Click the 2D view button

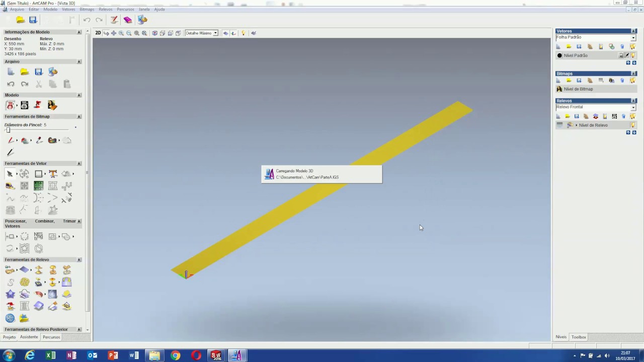pyautogui.click(x=98, y=33)
